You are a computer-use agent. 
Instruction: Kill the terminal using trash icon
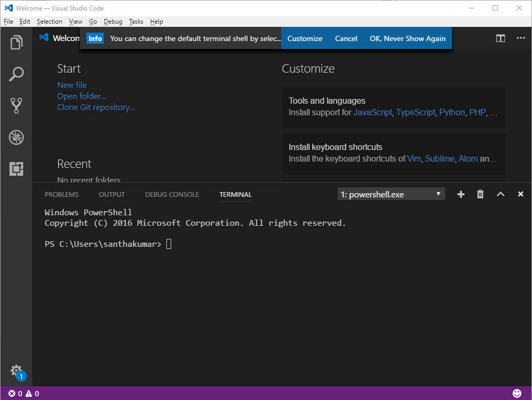point(480,194)
